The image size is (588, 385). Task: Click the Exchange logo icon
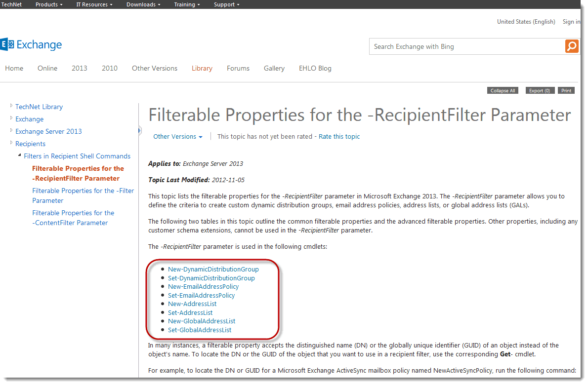[x=7, y=44]
